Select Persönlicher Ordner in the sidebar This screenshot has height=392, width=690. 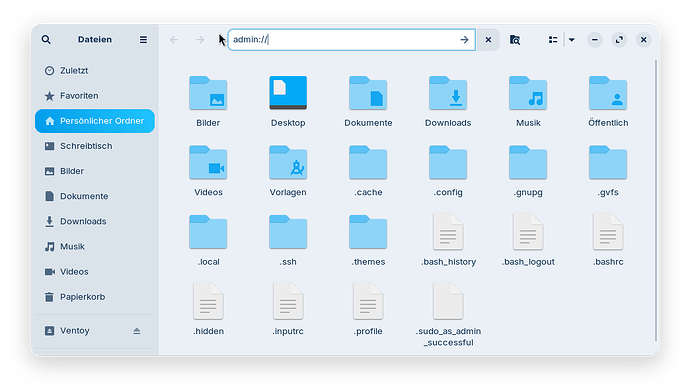coord(95,121)
